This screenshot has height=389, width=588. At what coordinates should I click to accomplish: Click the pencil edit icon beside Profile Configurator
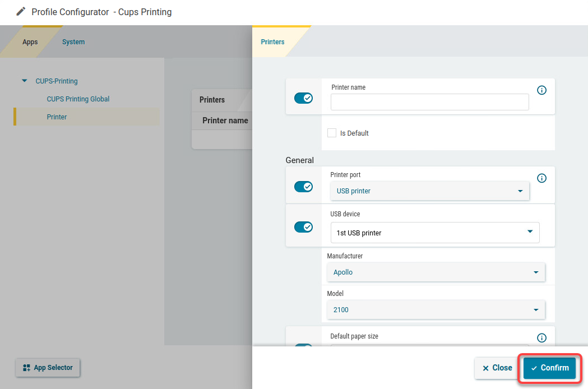click(x=21, y=11)
